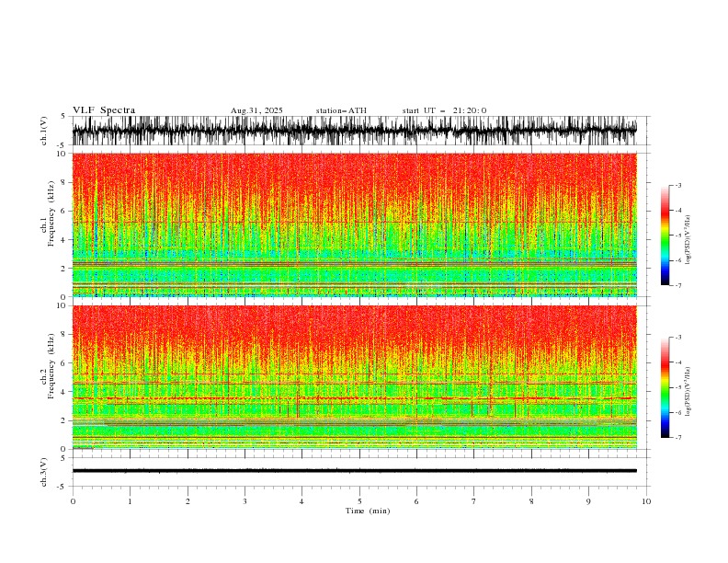Click the time axis tick label "9"

[x=588, y=501]
